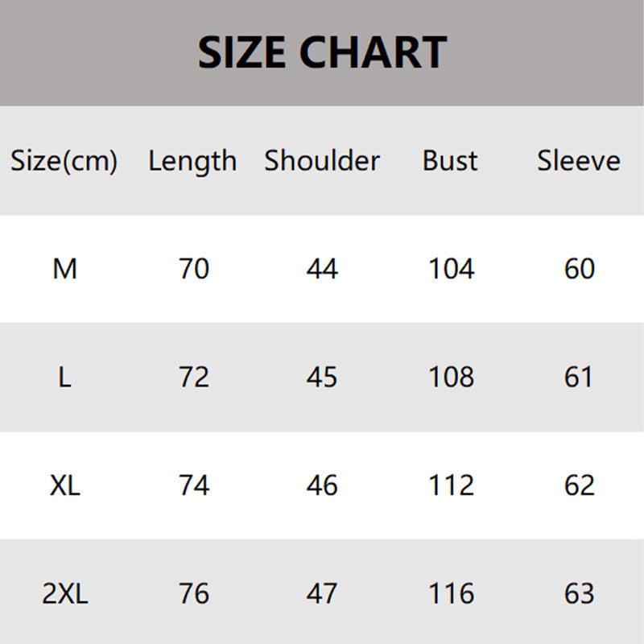Select the M bust value 104
The width and height of the screenshot is (644, 644).
click(451, 269)
